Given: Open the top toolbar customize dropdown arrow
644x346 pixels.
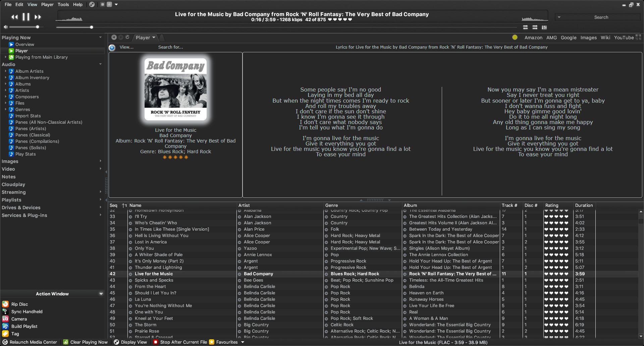Looking at the screenshot, I should click(x=116, y=4).
